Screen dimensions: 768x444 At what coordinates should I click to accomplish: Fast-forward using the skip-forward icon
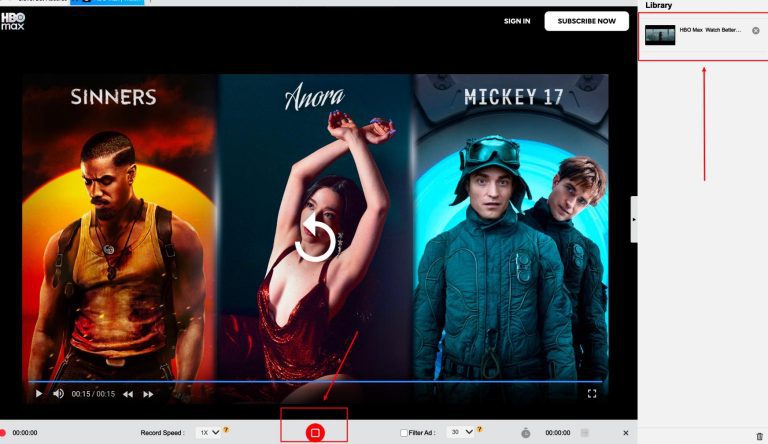tap(149, 394)
